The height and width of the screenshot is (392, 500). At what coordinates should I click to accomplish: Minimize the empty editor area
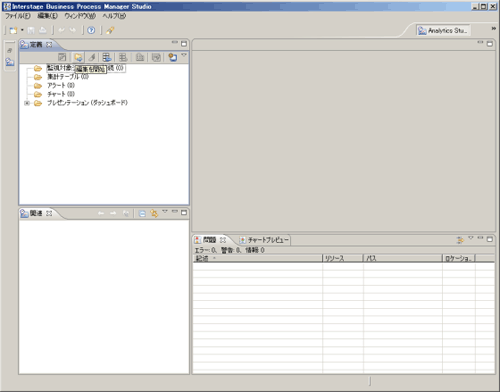point(480,42)
